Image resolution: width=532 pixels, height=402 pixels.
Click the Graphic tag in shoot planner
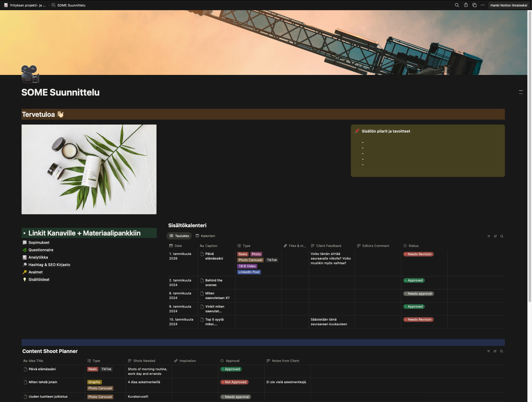coord(94,382)
